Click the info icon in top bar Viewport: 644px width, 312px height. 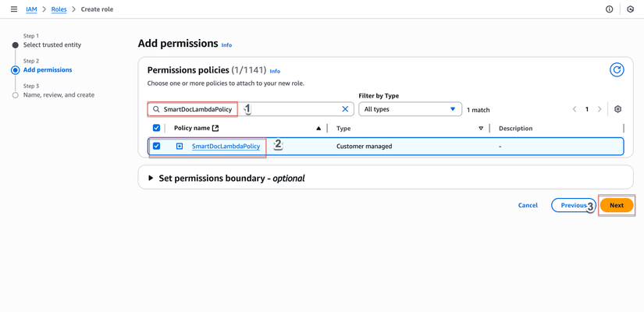point(610,9)
